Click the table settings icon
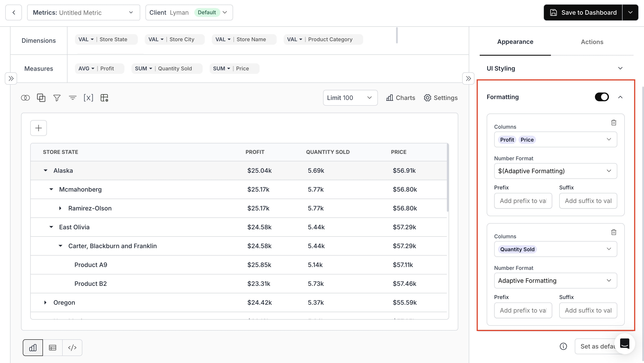 pyautogui.click(x=104, y=98)
